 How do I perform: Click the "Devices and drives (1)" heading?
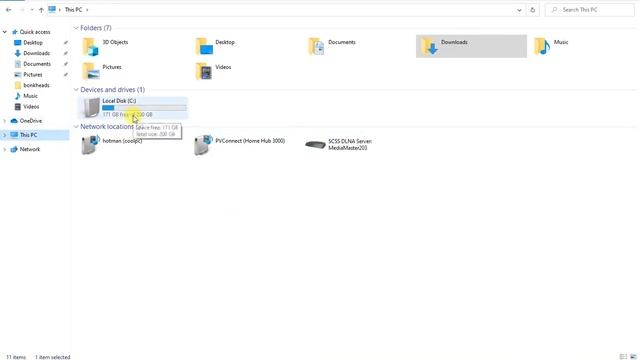pyautogui.click(x=113, y=89)
